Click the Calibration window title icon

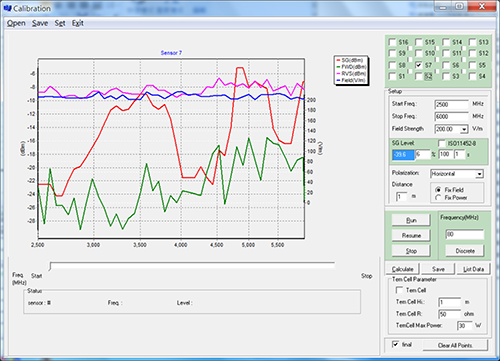pos(7,8)
